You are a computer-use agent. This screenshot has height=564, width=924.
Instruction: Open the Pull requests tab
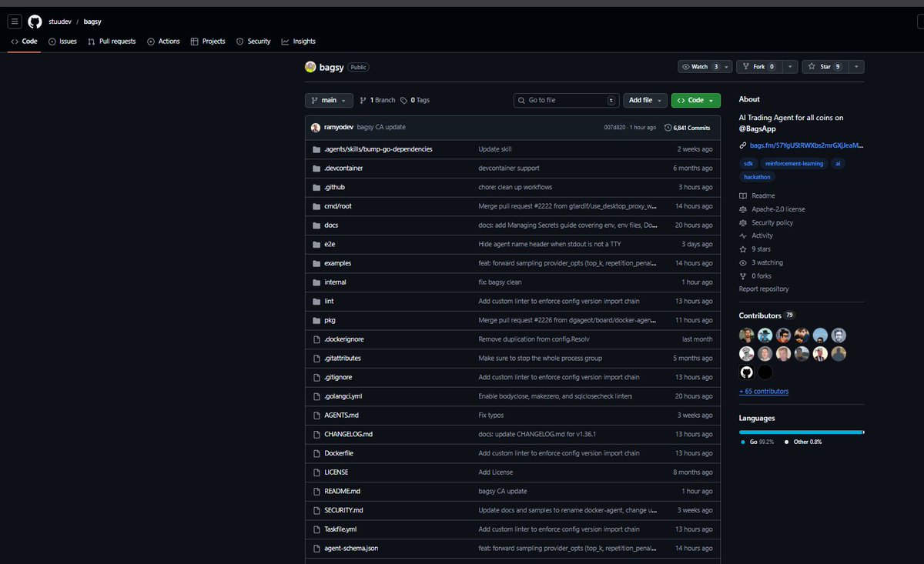tap(112, 42)
